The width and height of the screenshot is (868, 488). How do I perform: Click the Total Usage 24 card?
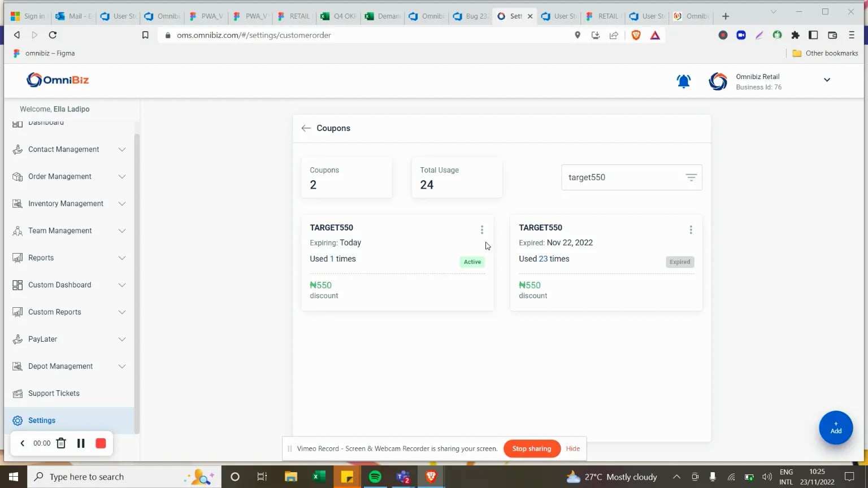(x=457, y=177)
